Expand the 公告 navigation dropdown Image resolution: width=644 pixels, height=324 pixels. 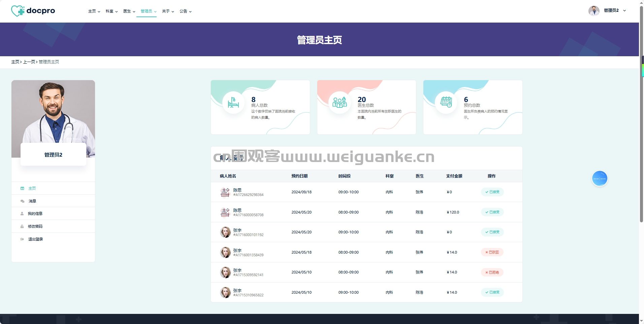coord(186,11)
